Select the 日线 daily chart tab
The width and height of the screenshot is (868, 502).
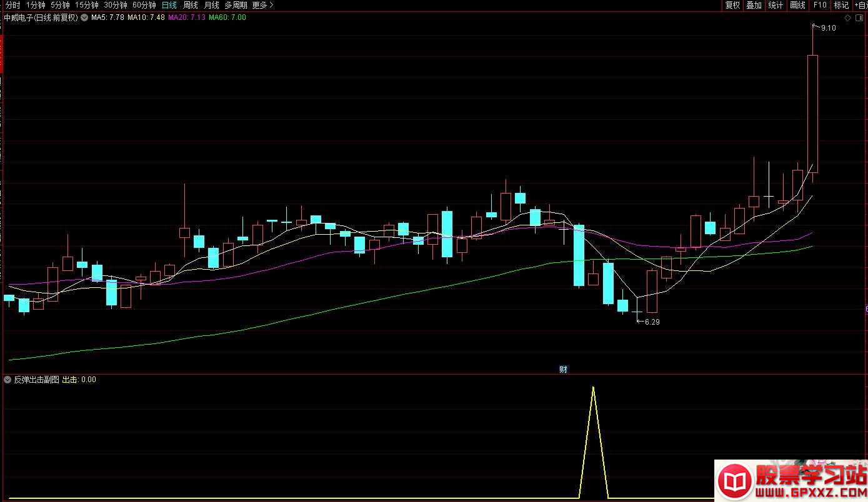click(169, 5)
